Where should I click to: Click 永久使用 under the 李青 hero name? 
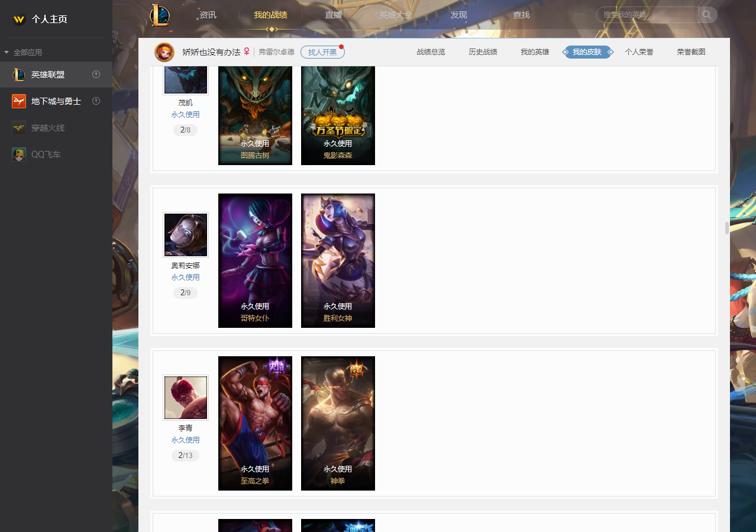point(186,440)
